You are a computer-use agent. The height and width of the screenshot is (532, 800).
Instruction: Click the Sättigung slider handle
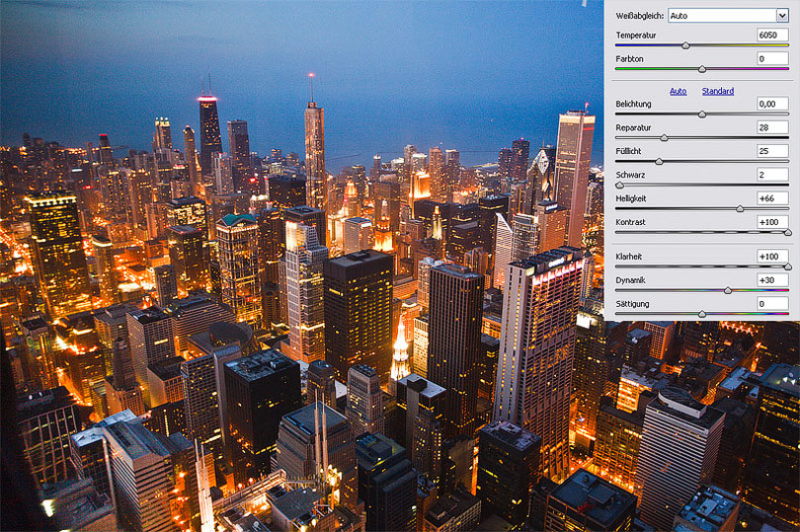702,314
